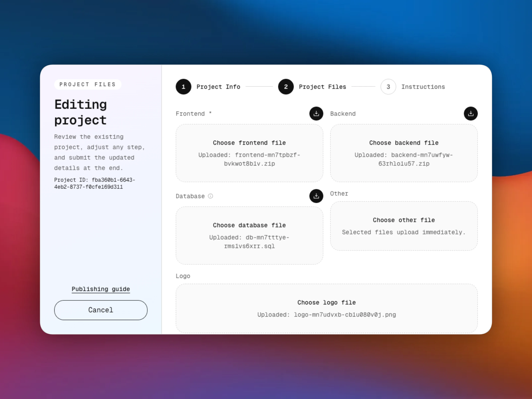The height and width of the screenshot is (399, 532).
Task: Download the uploaded database file
Action: tap(316, 196)
